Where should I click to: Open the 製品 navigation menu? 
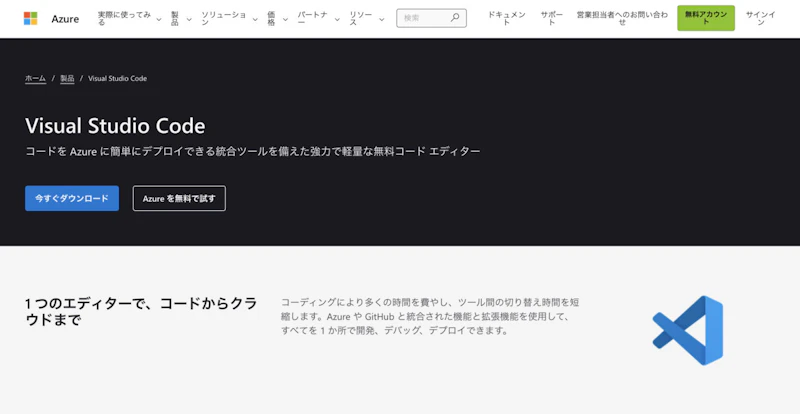pyautogui.click(x=175, y=19)
